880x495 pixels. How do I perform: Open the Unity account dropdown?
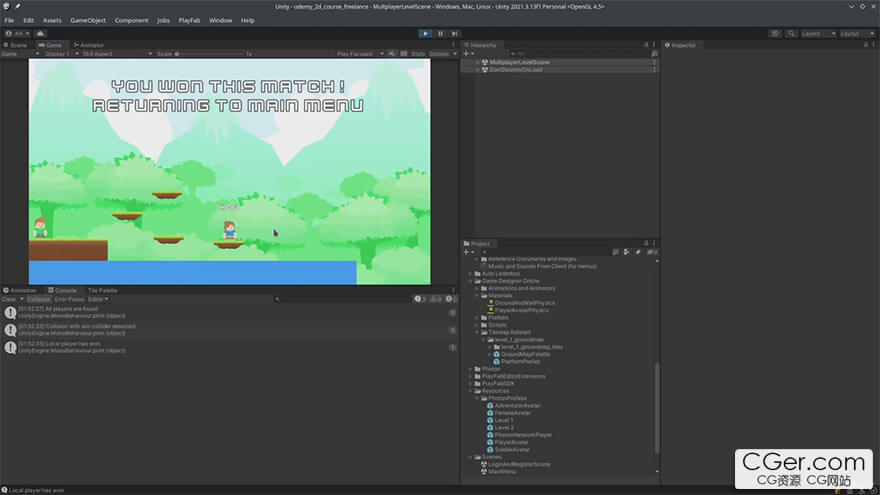[x=17, y=34]
